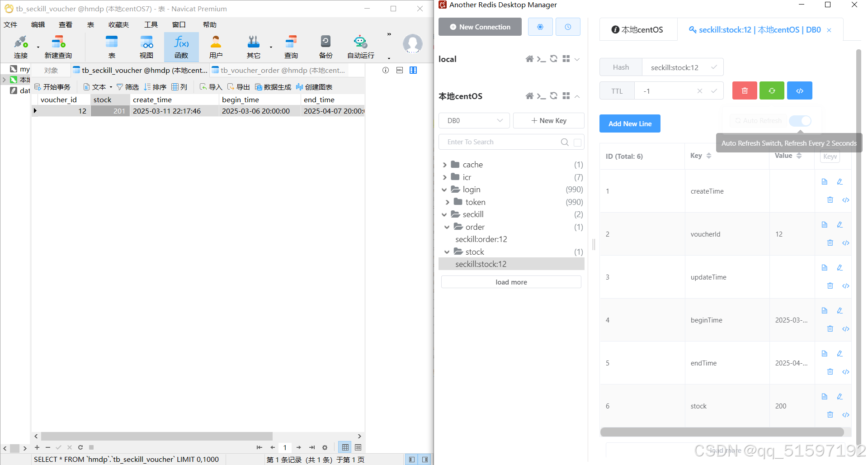Image resolution: width=868 pixels, height=465 pixels.
Task: Open the View icon in Navicat toolbar
Action: 146,47
